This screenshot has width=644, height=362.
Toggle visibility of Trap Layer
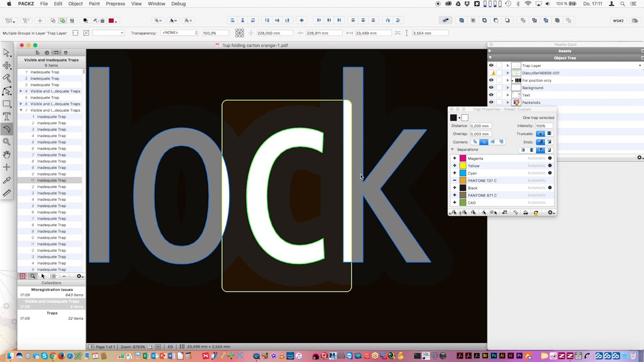(x=491, y=65)
